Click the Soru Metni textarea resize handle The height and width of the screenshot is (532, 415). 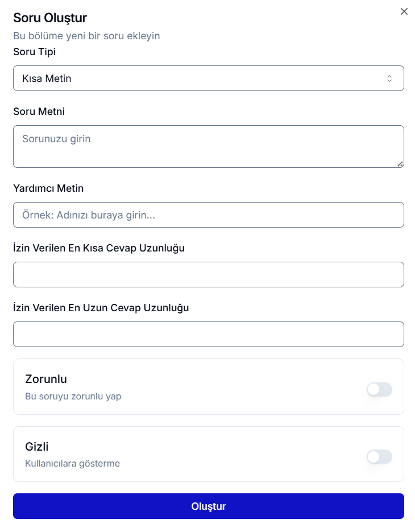pos(400,164)
